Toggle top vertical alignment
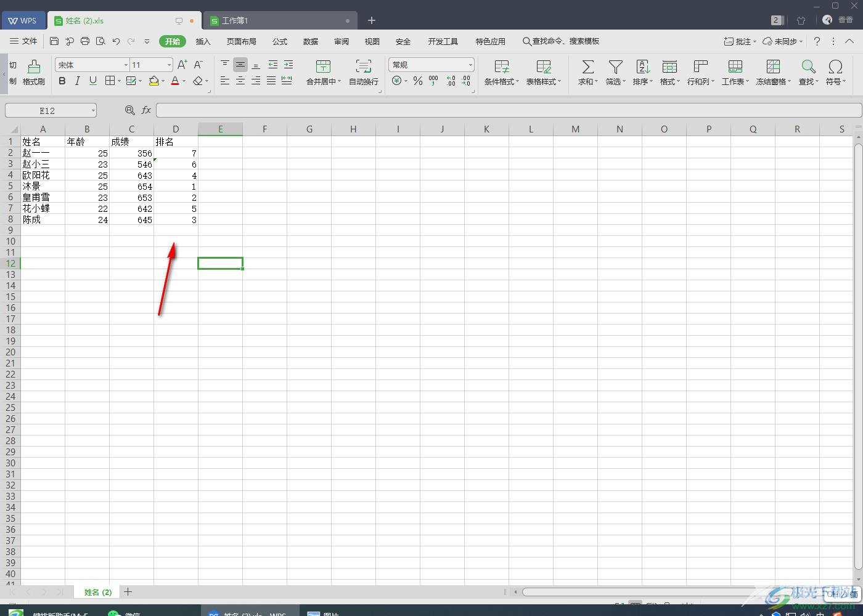The image size is (863, 616). pyautogui.click(x=225, y=65)
